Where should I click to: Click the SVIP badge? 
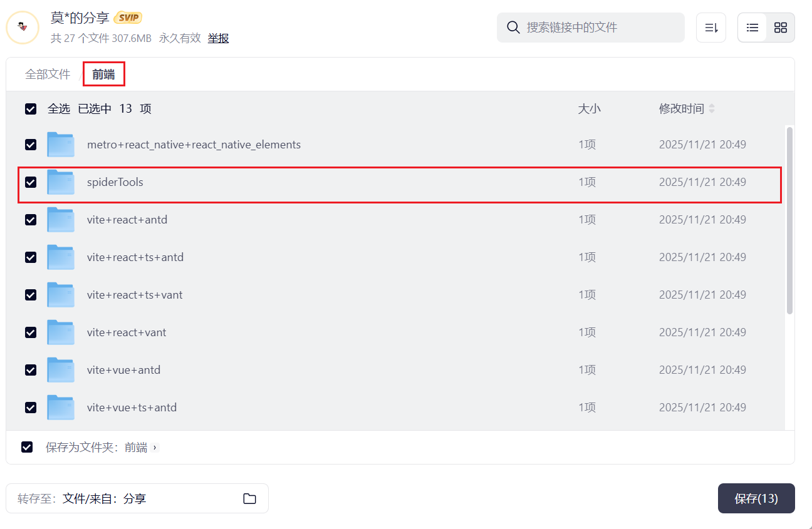coord(128,18)
